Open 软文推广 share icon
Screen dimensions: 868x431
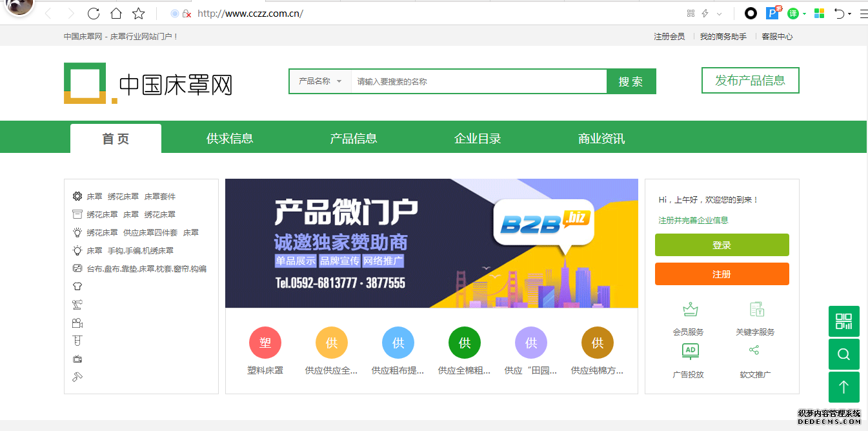(x=754, y=350)
